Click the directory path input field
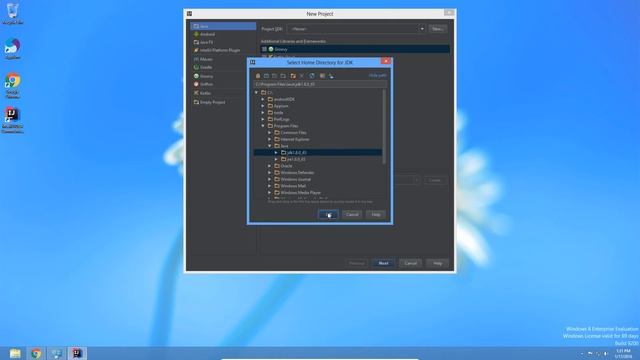This screenshot has width=640, height=360. [320, 84]
